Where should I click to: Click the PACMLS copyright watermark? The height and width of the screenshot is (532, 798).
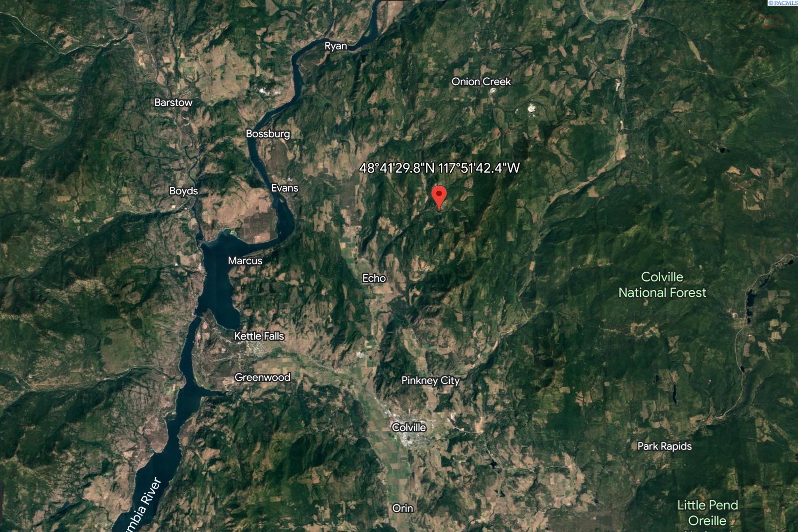783,3
